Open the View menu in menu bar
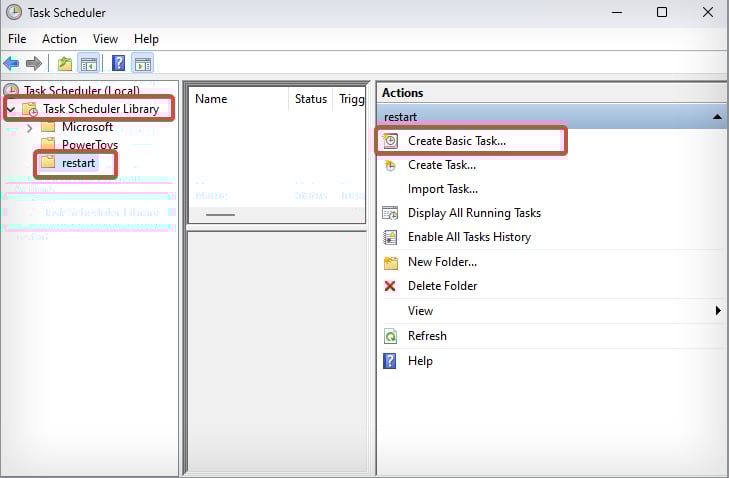This screenshot has height=478, width=729. [106, 39]
